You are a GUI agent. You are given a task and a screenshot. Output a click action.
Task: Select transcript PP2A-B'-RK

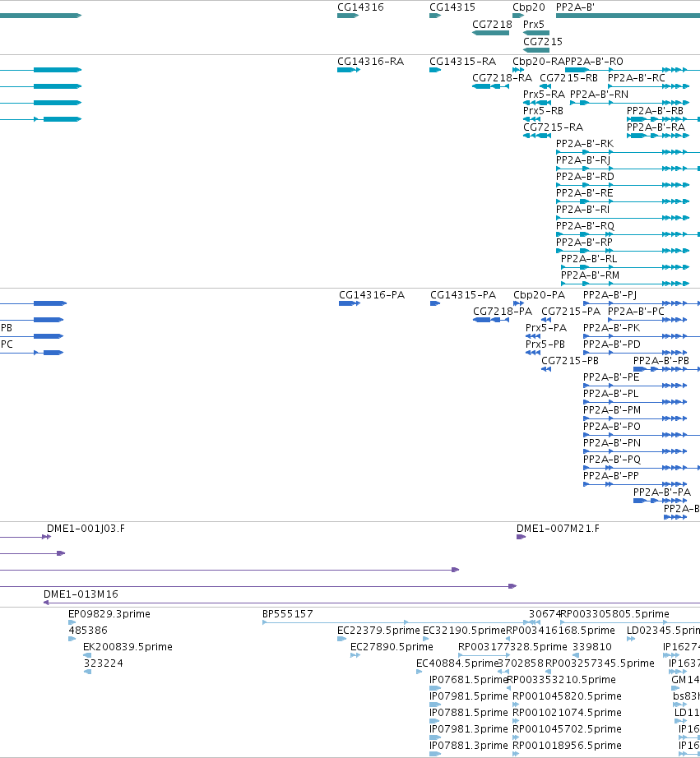click(x=585, y=144)
